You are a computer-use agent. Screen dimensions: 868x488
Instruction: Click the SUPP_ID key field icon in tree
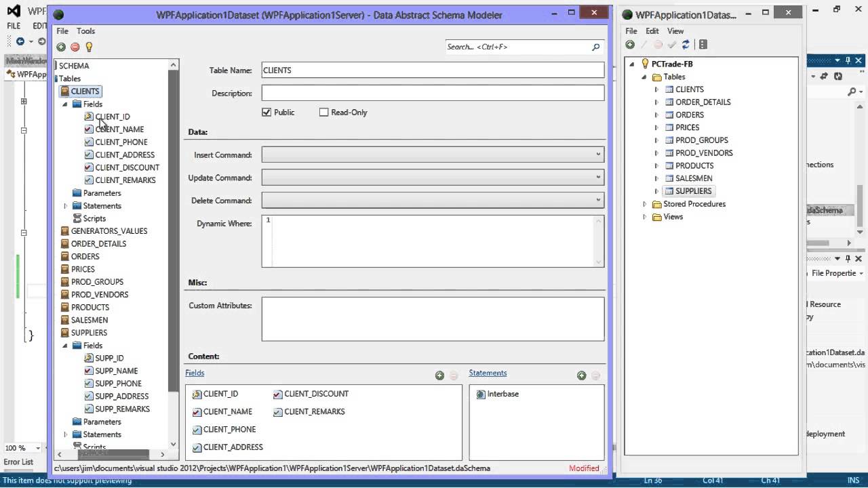coord(89,358)
